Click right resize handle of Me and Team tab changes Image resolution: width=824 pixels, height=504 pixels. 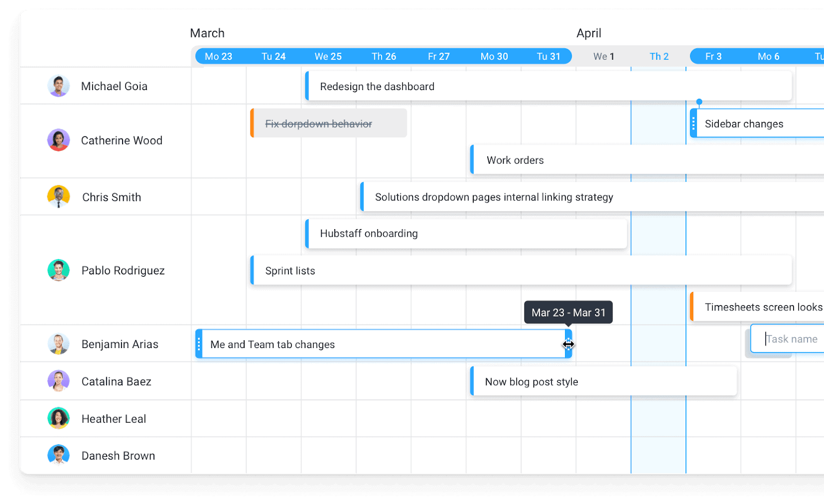569,344
